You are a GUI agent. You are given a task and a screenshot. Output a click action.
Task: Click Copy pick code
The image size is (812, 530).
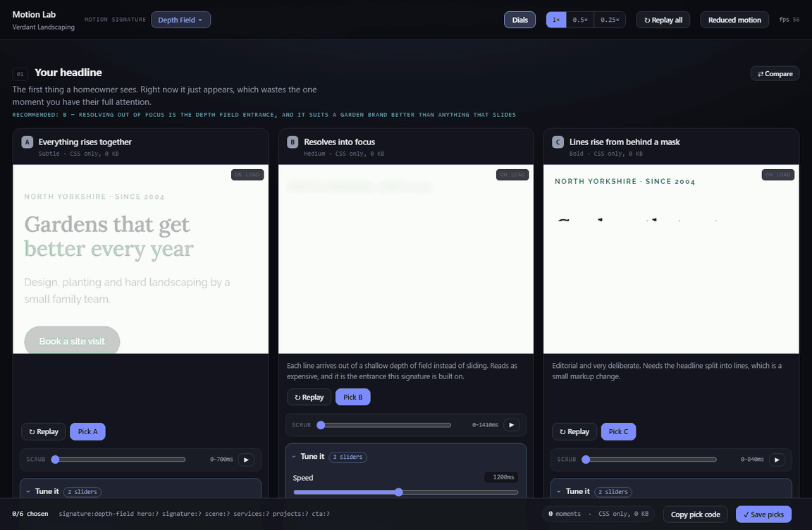pos(696,514)
